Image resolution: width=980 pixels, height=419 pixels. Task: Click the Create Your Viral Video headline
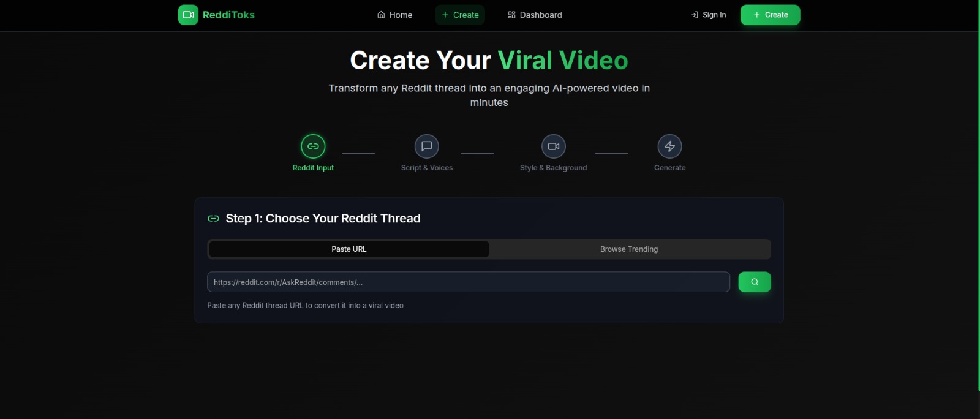[489, 61]
